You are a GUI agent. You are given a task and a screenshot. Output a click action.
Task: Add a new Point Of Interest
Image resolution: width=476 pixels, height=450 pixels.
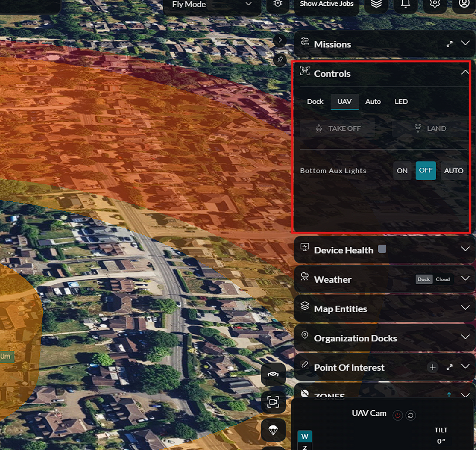point(433,367)
